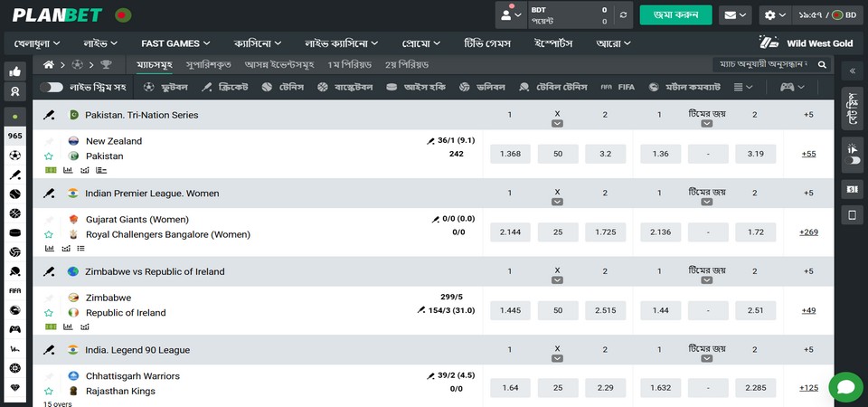
Task: Click the home icon in the breadcrumb
Action: coord(49,65)
